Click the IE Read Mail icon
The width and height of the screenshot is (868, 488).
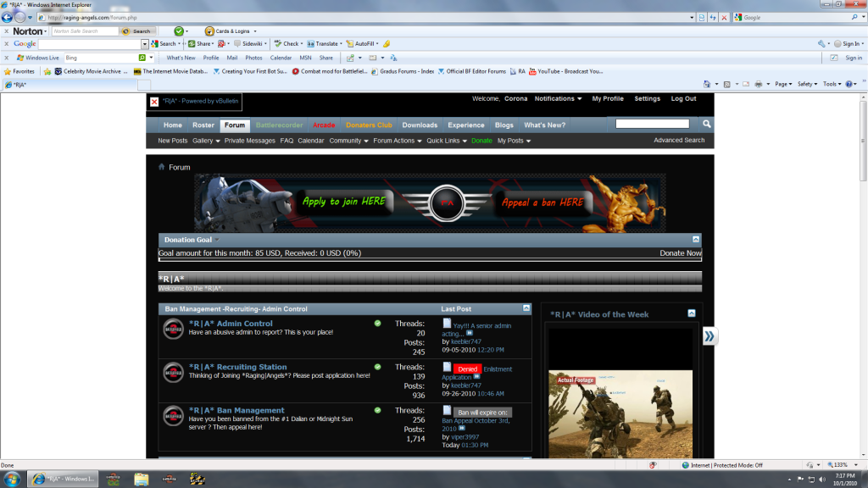point(746,84)
